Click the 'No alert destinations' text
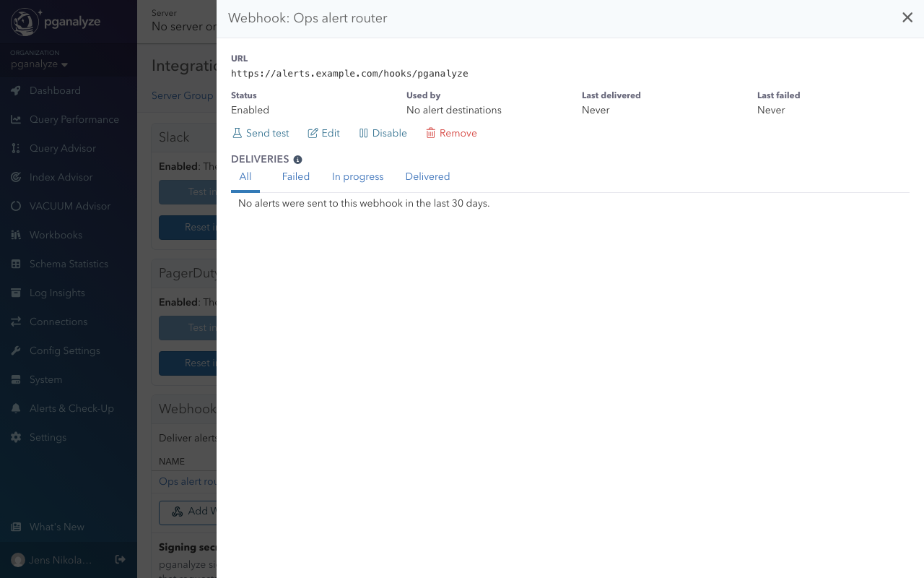Image resolution: width=924 pixels, height=578 pixels. tap(454, 110)
